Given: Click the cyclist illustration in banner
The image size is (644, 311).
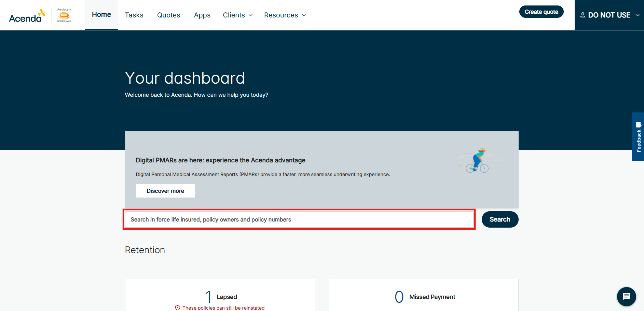Looking at the screenshot, I should [x=478, y=160].
